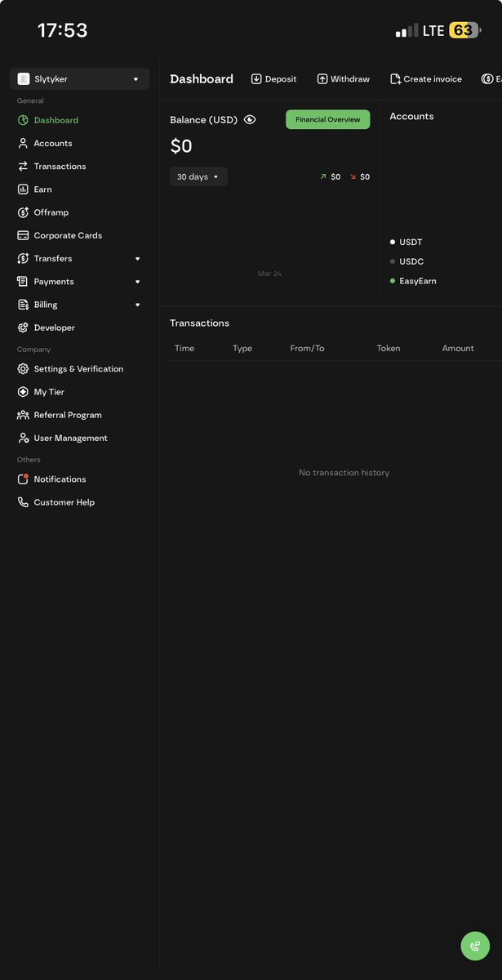Click the Notifications bell icon with red dot
502x980 pixels.
[x=23, y=479]
